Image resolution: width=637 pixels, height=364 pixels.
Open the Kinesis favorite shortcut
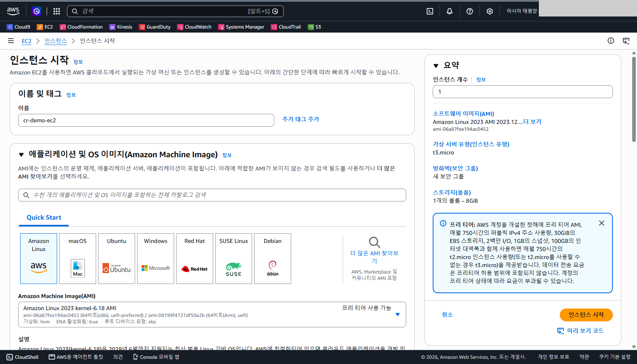pyautogui.click(x=121, y=27)
